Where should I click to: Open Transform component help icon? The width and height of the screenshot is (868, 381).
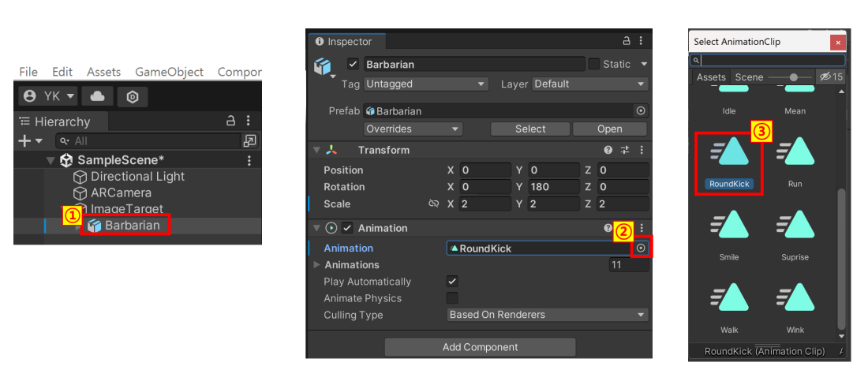[608, 150]
